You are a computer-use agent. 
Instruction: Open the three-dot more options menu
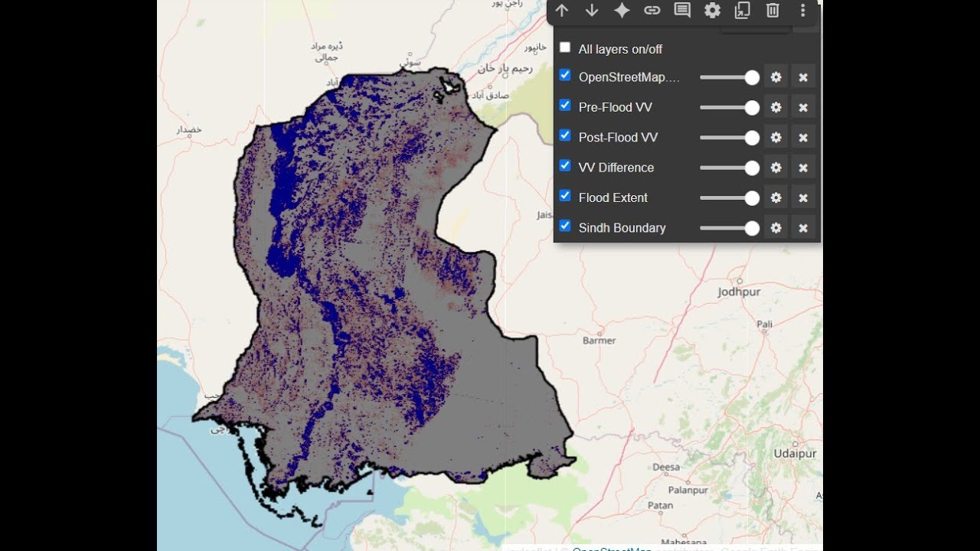click(x=802, y=10)
